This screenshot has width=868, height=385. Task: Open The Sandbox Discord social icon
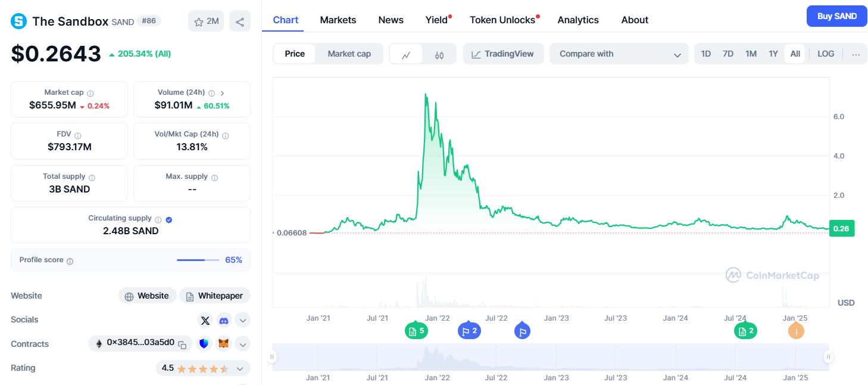223,320
